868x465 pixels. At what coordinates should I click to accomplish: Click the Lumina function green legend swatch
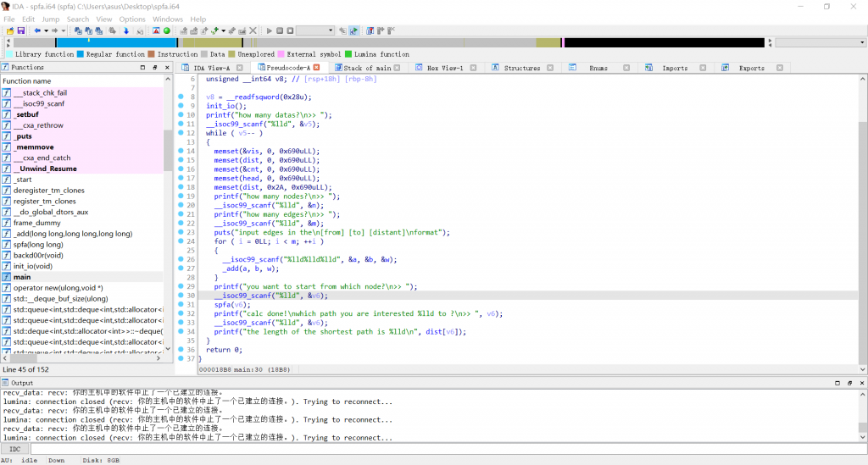coord(348,54)
